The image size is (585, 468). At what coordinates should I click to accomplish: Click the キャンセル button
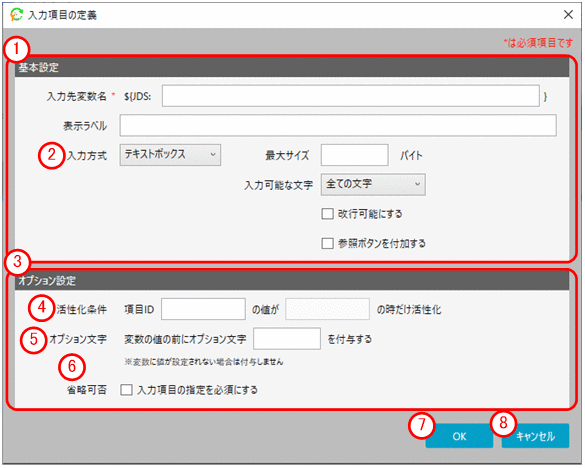[535, 436]
